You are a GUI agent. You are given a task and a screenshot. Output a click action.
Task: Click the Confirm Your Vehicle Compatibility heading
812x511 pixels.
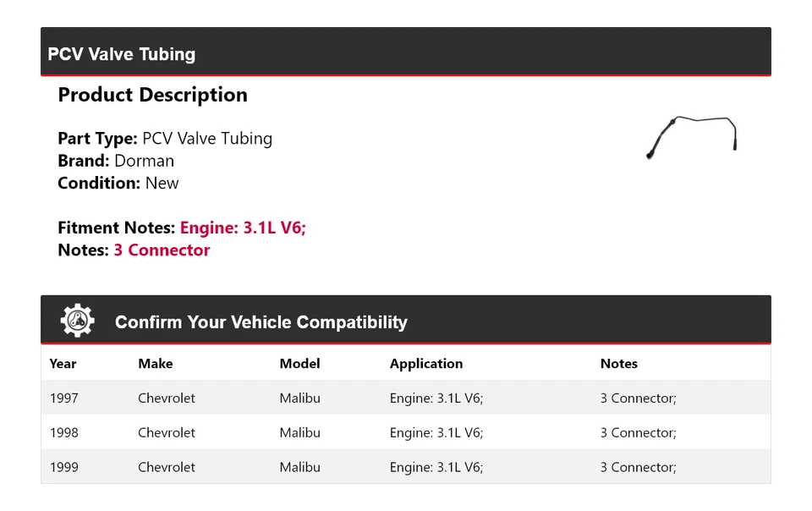[261, 322]
